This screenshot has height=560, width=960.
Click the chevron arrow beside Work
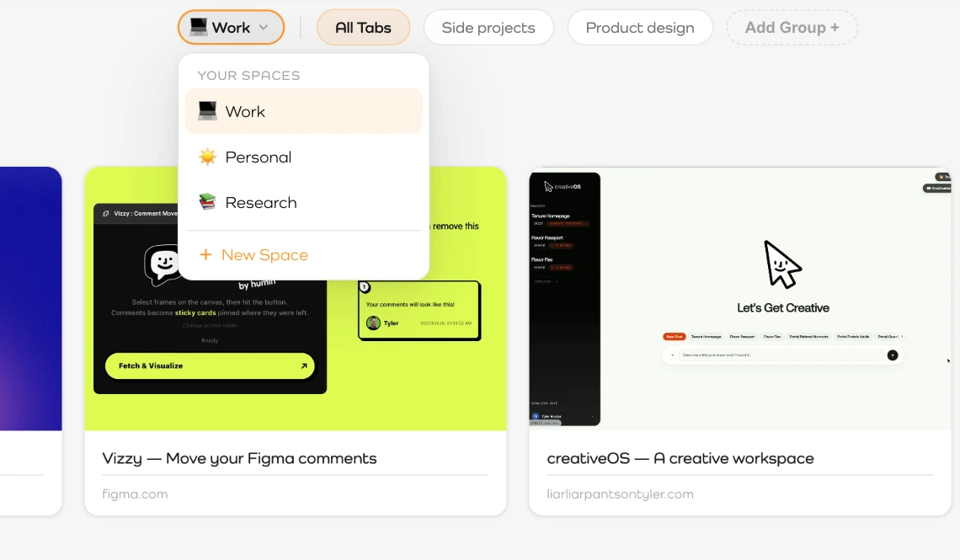[x=264, y=28]
